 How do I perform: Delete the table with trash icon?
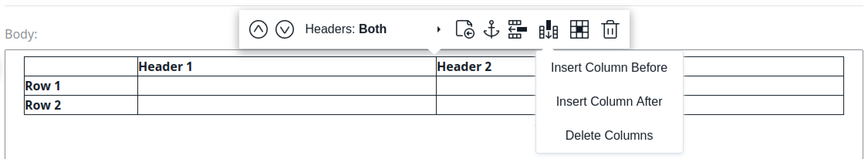tap(610, 29)
